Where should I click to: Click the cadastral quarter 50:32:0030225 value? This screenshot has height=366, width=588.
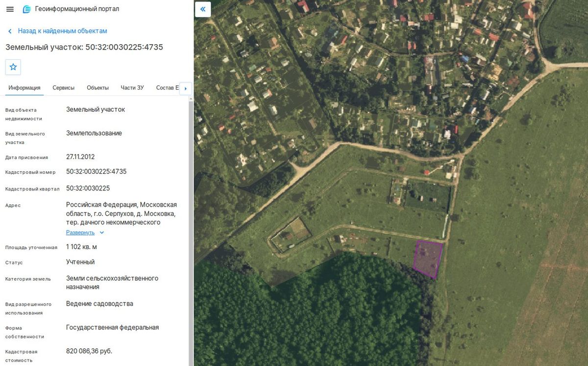click(88, 188)
